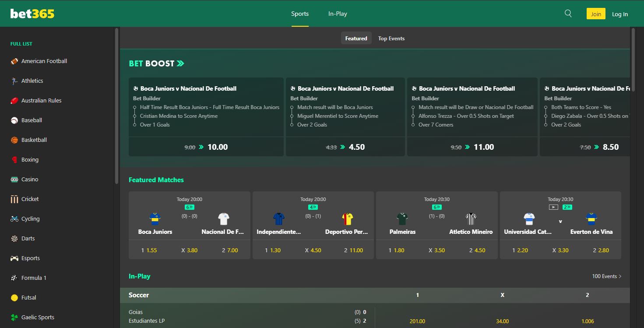
Task: Open the In-Play section heading
Action: tap(139, 276)
